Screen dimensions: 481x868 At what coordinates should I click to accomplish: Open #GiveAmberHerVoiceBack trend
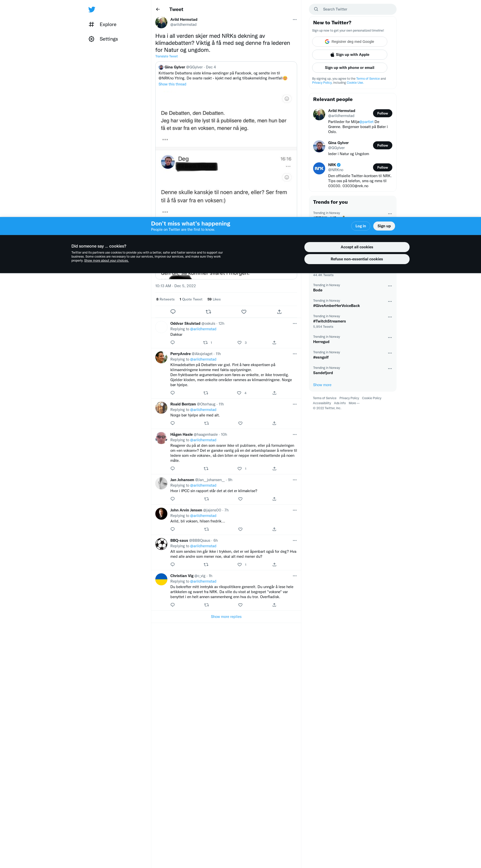click(x=352, y=303)
